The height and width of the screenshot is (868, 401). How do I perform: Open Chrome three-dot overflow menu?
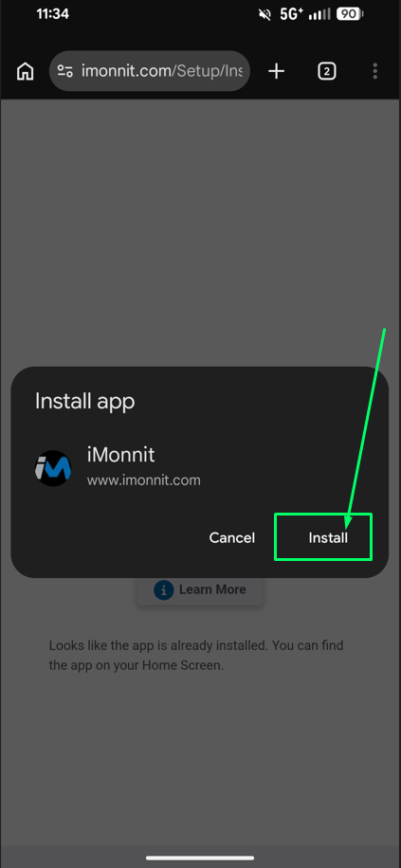[375, 71]
